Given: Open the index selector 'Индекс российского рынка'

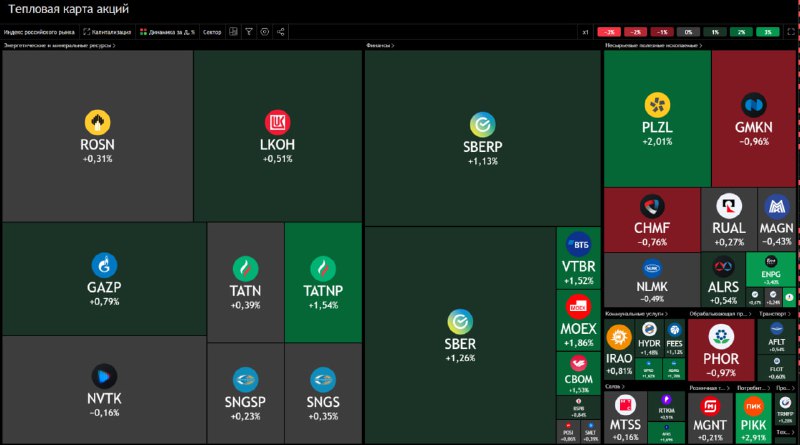Looking at the screenshot, I should [x=39, y=32].
